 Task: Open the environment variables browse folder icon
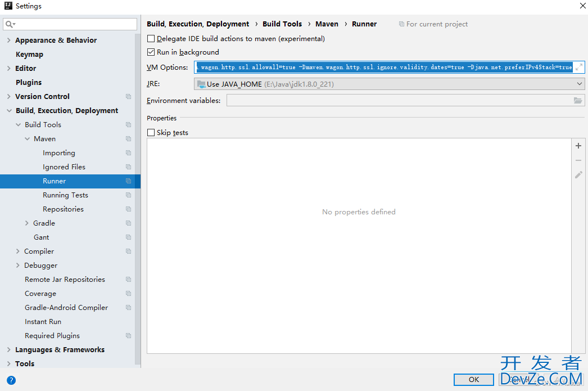[x=578, y=101]
